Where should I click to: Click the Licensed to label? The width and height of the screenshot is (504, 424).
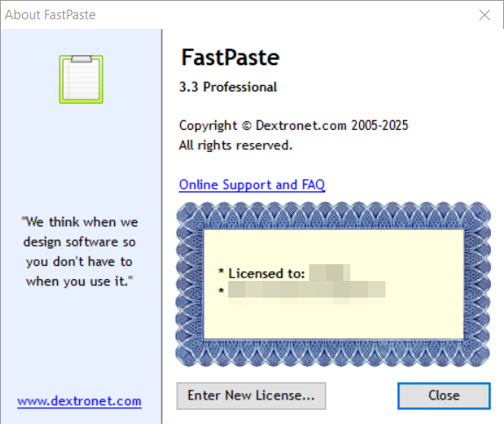[x=266, y=274]
